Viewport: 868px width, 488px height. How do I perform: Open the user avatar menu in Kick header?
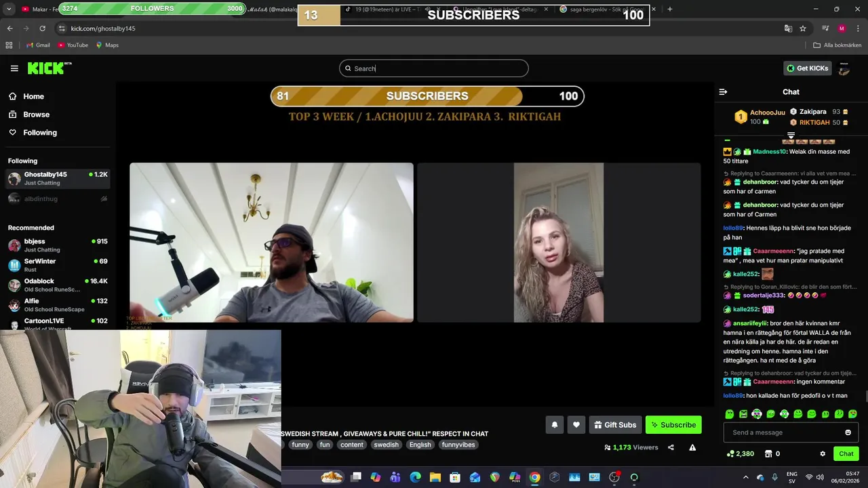pos(844,68)
